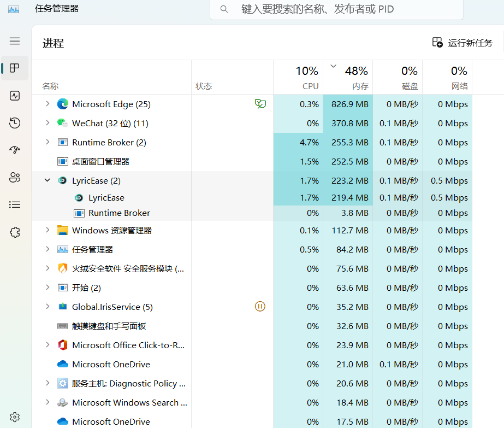
Task: Click the efficiency mode leaf icon for Edge
Action: point(260,104)
